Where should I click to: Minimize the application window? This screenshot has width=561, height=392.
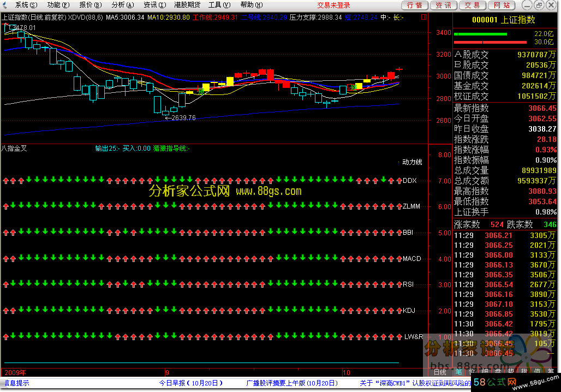[527, 5]
